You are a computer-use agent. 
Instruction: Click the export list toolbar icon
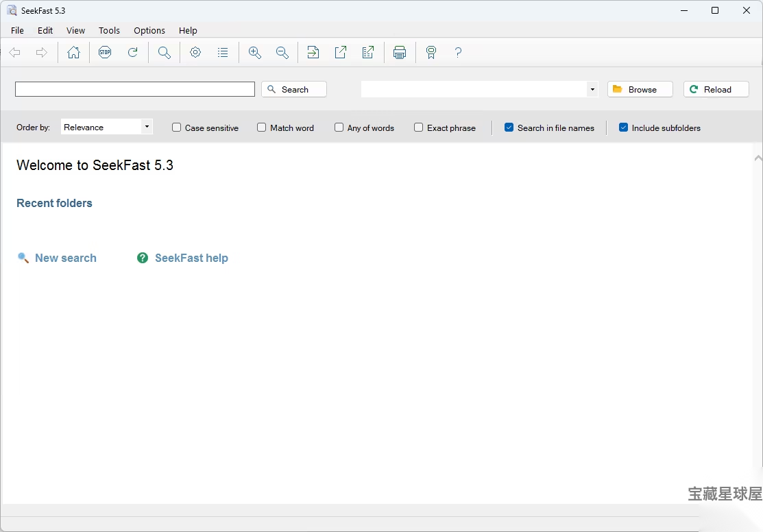click(x=368, y=52)
